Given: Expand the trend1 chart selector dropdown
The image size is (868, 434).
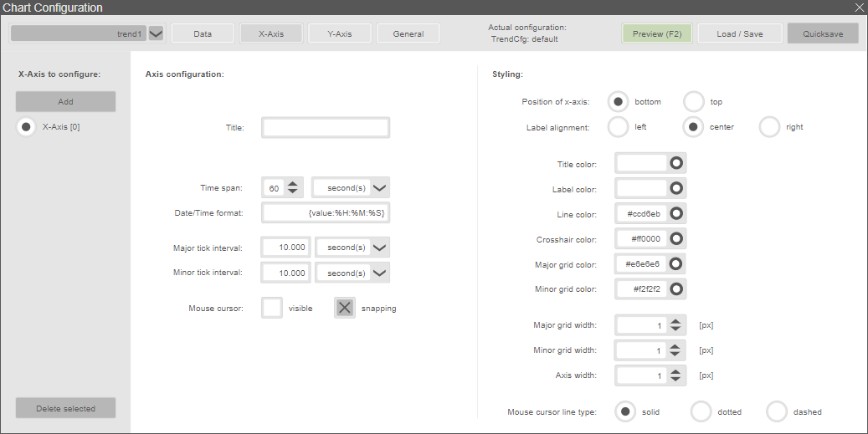Looking at the screenshot, I should [x=157, y=33].
